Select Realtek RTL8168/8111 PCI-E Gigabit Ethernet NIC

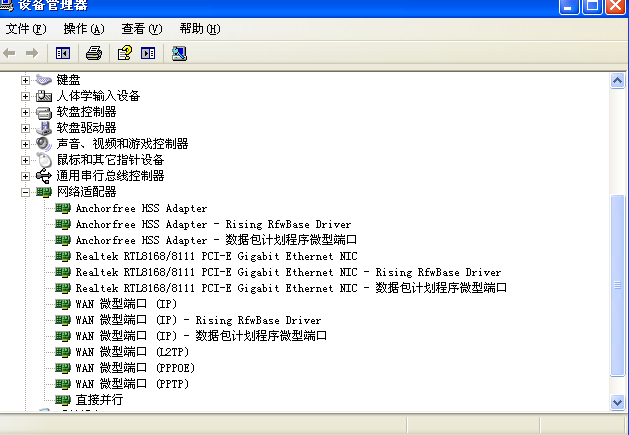217,256
